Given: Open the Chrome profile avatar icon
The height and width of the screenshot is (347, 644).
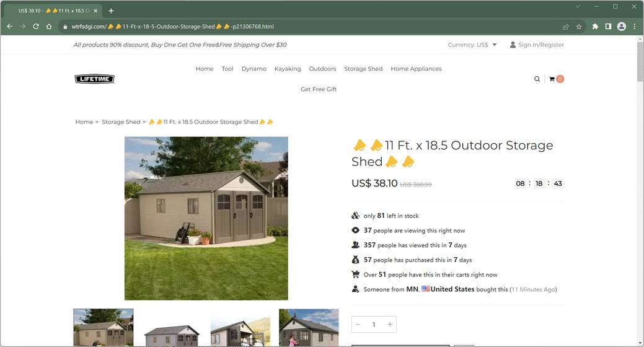Looking at the screenshot, I should 622,26.
